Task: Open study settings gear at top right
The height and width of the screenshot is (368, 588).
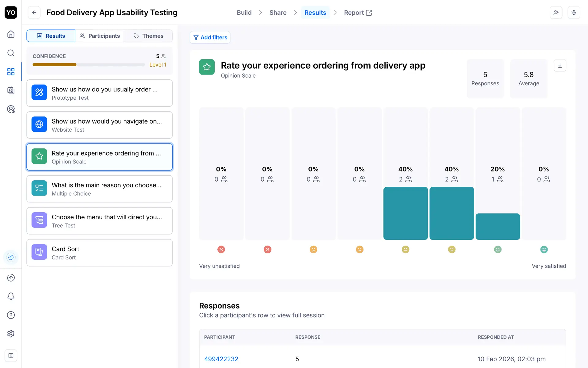Action: 574,13
